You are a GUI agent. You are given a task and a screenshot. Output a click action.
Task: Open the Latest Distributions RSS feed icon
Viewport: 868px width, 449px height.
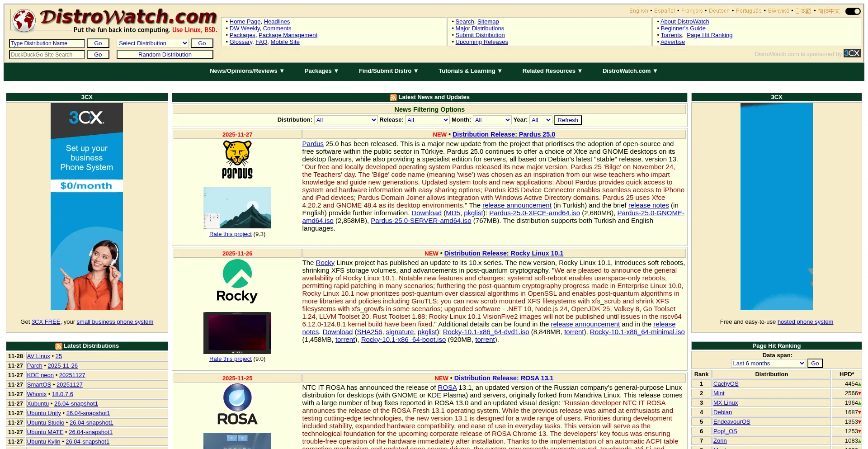(59, 346)
